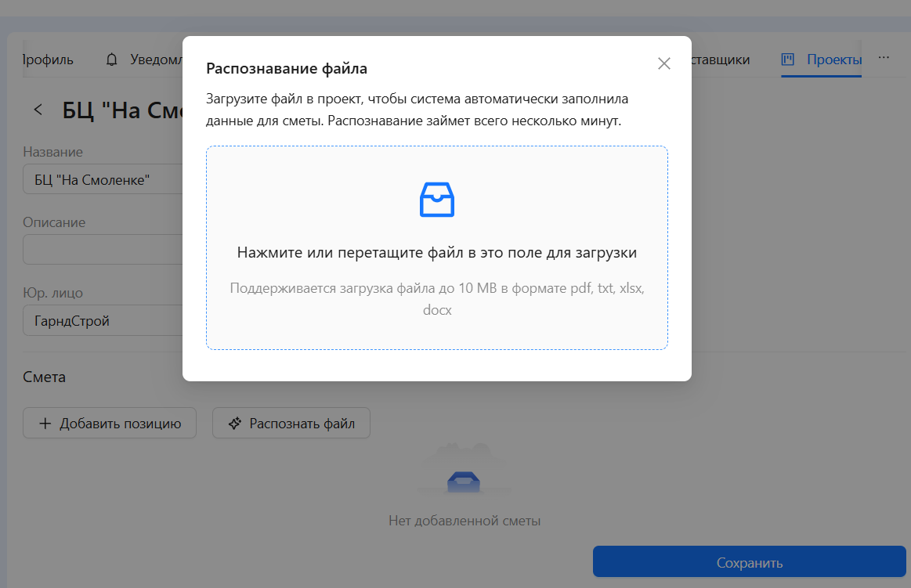Select the Проекты tab label
This screenshot has height=588, width=911.
(x=833, y=60)
